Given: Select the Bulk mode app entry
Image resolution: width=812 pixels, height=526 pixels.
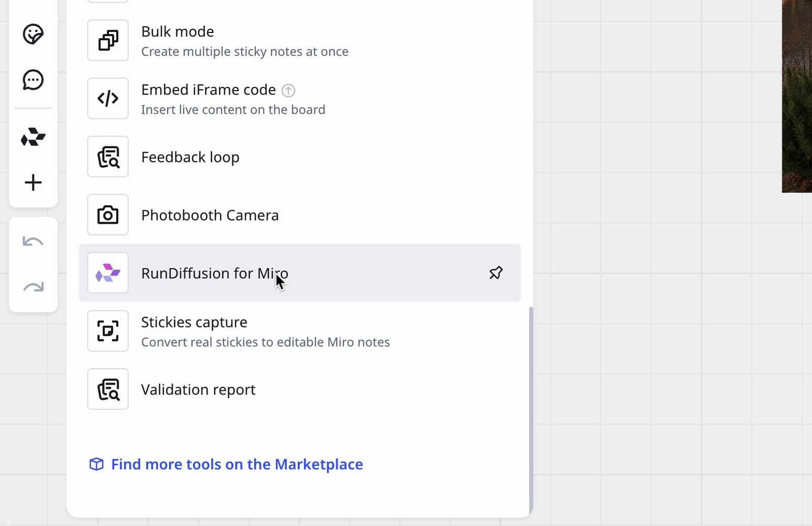Looking at the screenshot, I should pos(300,40).
